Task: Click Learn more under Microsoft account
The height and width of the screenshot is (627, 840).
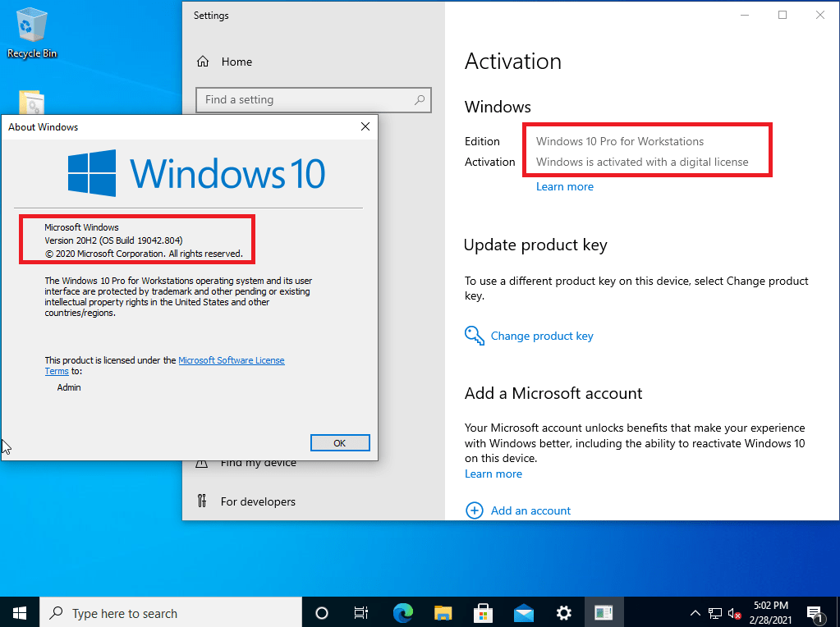Action: [x=493, y=474]
